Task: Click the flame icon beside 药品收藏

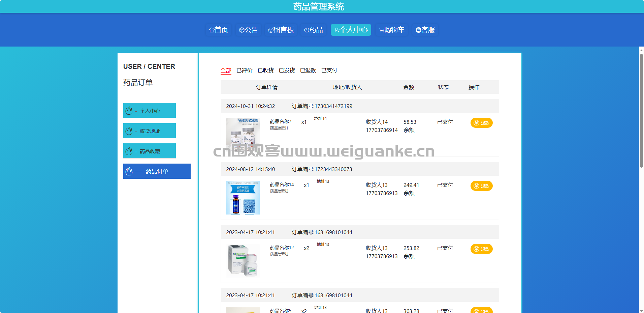Action: [129, 151]
